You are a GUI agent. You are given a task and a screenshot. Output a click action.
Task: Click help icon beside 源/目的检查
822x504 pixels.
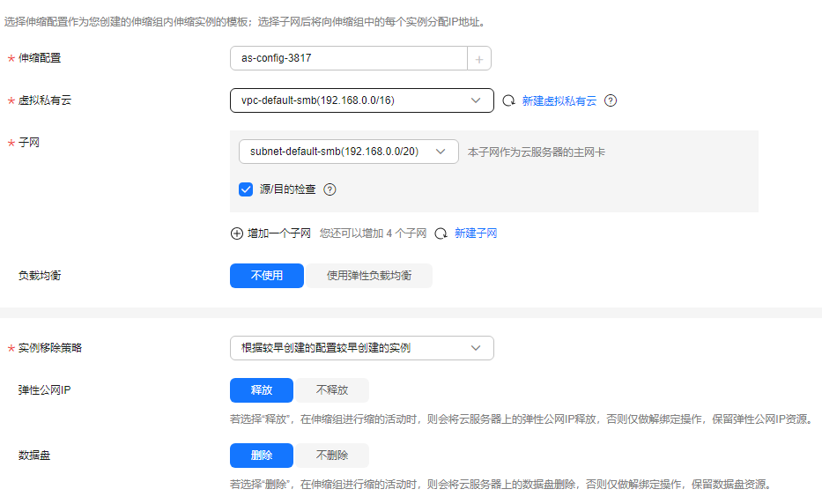click(330, 189)
